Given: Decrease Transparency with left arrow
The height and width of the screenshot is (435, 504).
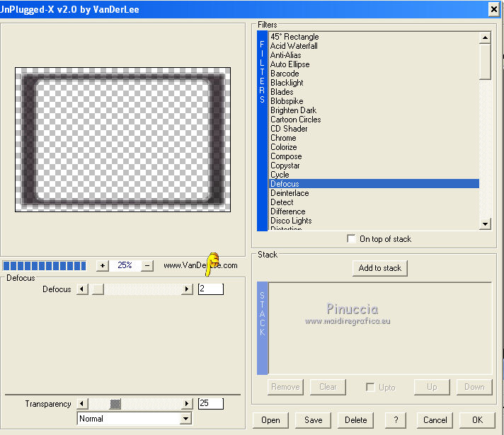Looking at the screenshot, I should 82,403.
